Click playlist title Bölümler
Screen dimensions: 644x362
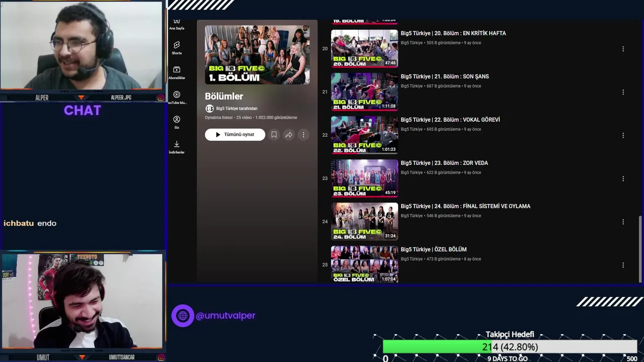click(224, 96)
